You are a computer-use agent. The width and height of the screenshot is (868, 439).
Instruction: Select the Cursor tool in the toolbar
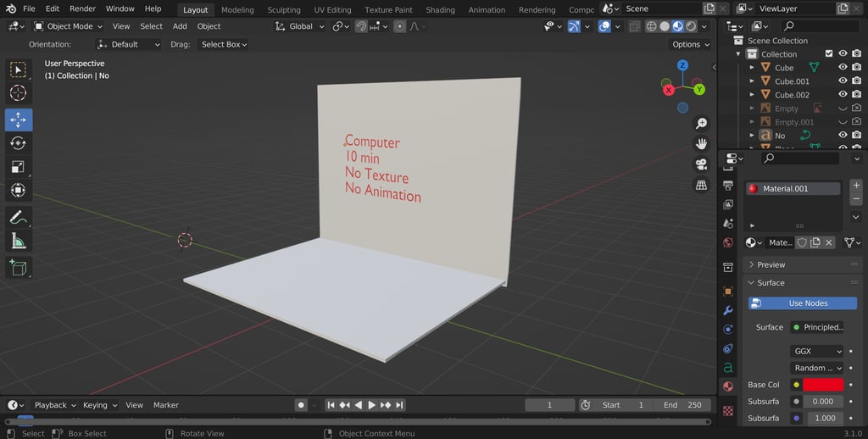click(18, 93)
